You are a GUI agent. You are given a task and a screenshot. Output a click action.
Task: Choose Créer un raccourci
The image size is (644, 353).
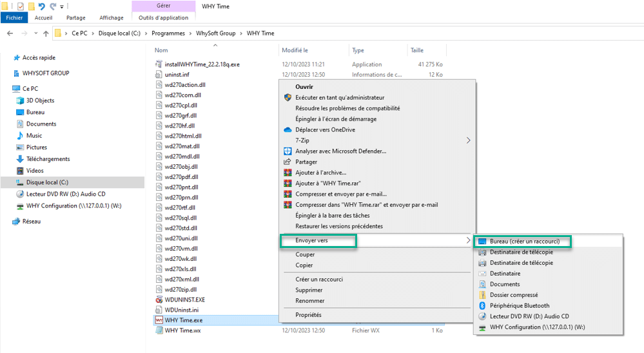[x=319, y=279]
